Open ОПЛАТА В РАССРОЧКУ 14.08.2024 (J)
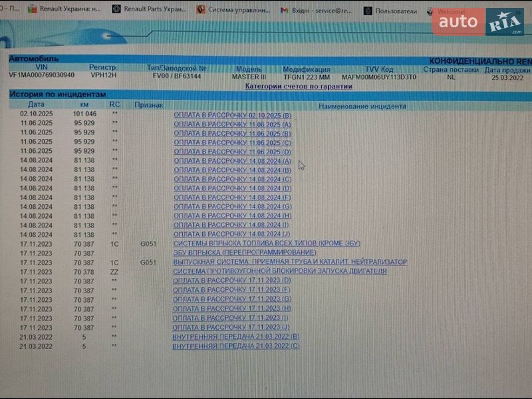Viewport: 532px width, 399px height. click(x=231, y=234)
